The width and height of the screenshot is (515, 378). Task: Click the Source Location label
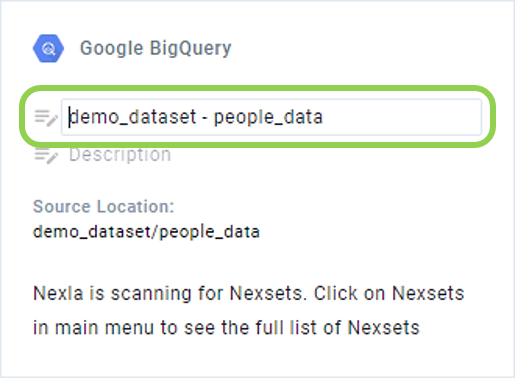[x=104, y=206]
